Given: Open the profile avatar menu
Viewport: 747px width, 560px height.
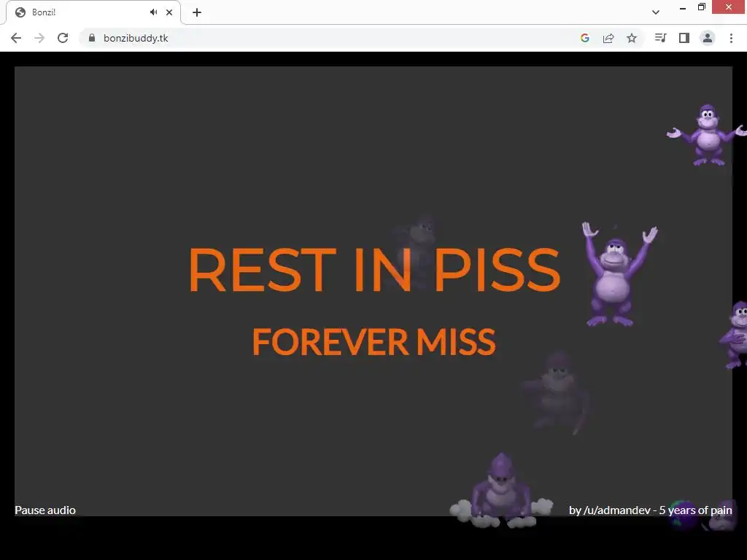Looking at the screenshot, I should point(708,38).
